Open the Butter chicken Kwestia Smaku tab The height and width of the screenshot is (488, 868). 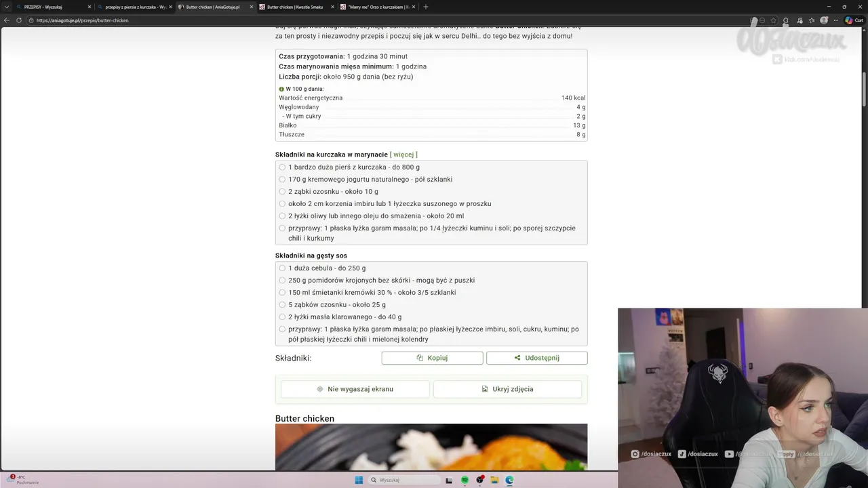[x=295, y=7]
